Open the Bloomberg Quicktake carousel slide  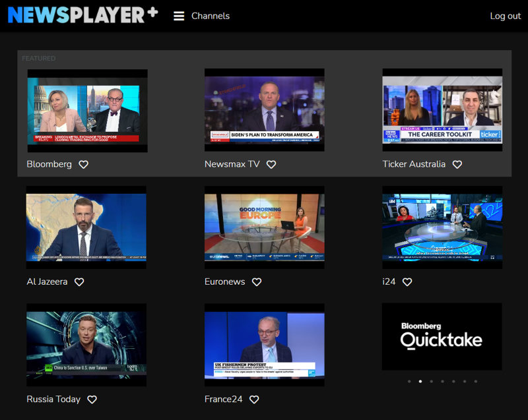(442, 337)
